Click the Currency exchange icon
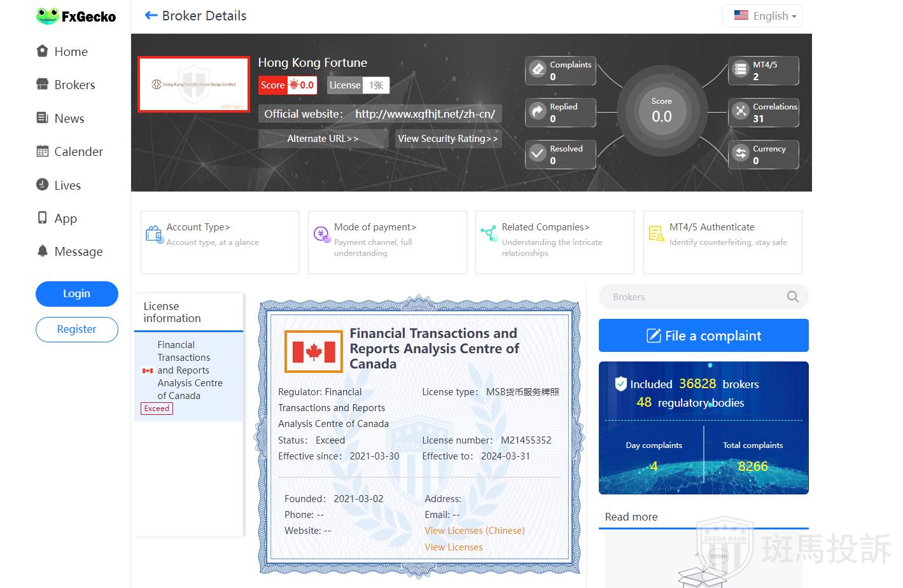903x588 pixels. point(741,153)
